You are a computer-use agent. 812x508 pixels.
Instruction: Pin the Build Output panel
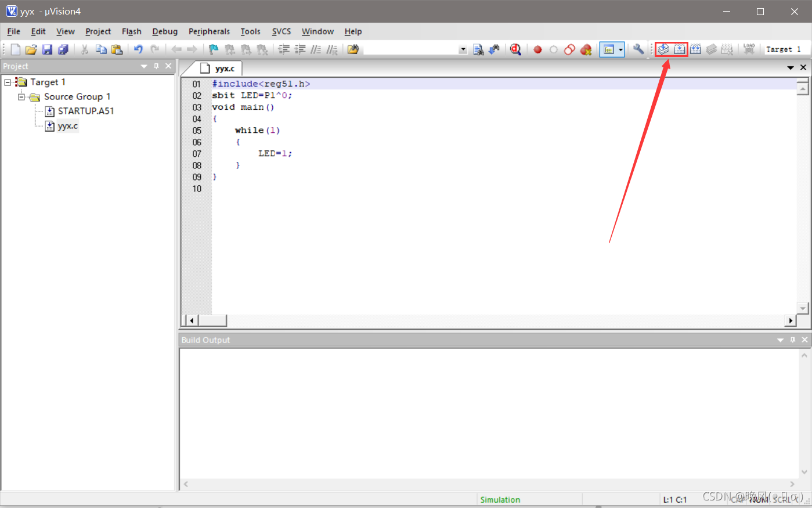pos(793,340)
